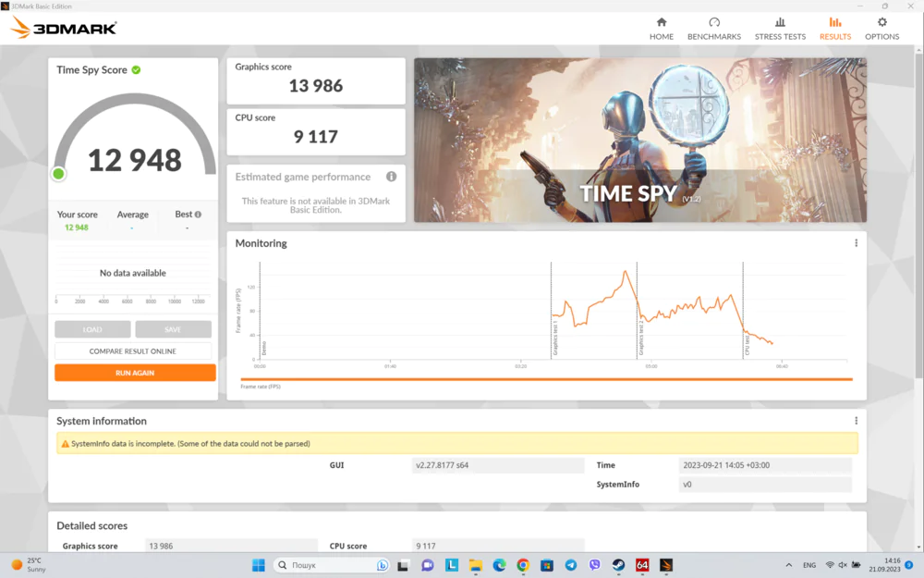Click the orange Frame rate timeline bar
The height and width of the screenshot is (578, 924).
[x=546, y=379]
